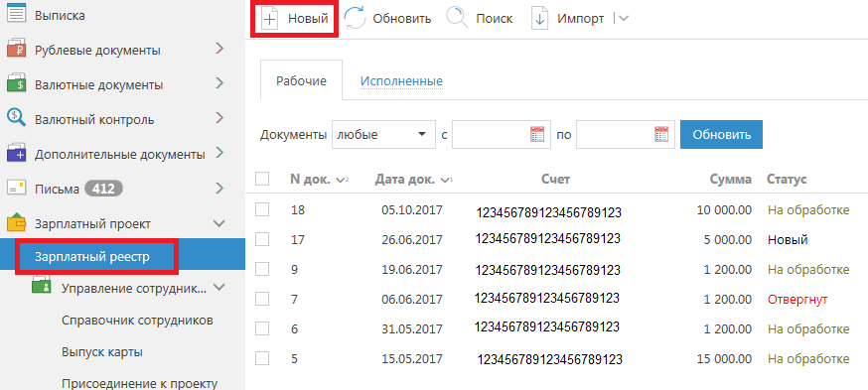Image resolution: width=868 pixels, height=390 pixels.
Task: Select the Рабочие tab
Action: pos(301,81)
